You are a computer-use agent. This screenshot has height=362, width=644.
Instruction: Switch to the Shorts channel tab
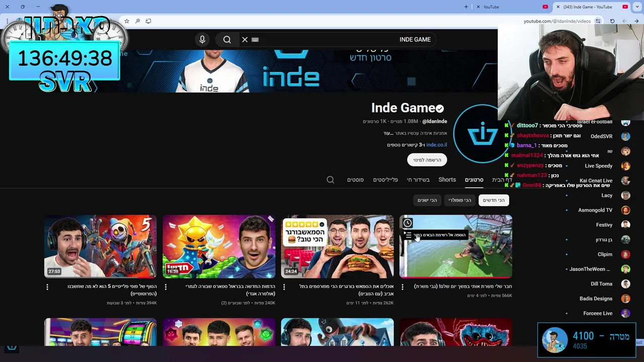click(x=447, y=180)
